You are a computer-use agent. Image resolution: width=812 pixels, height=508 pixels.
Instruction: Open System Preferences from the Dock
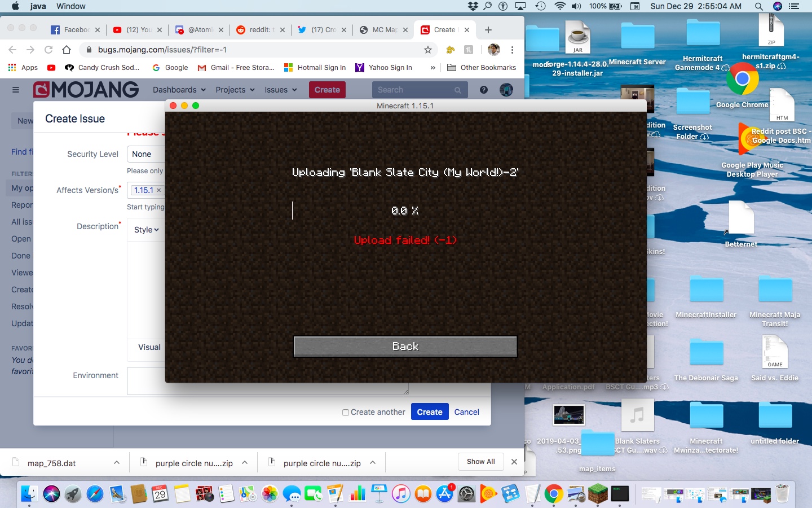(466, 494)
